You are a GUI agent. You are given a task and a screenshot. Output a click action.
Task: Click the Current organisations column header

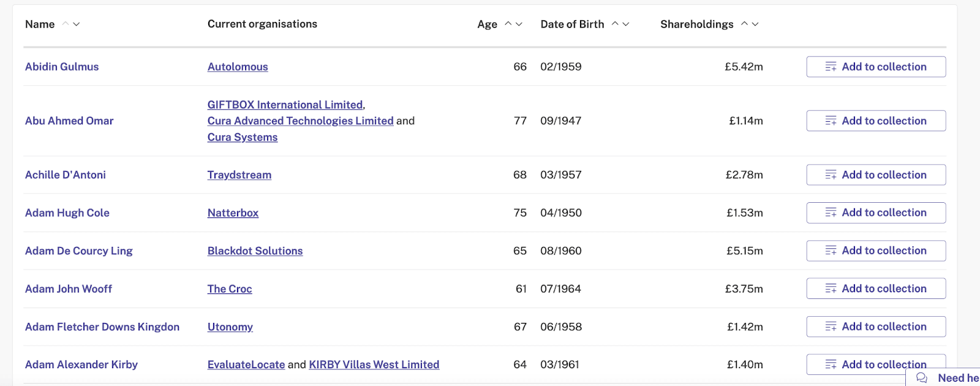[262, 24]
